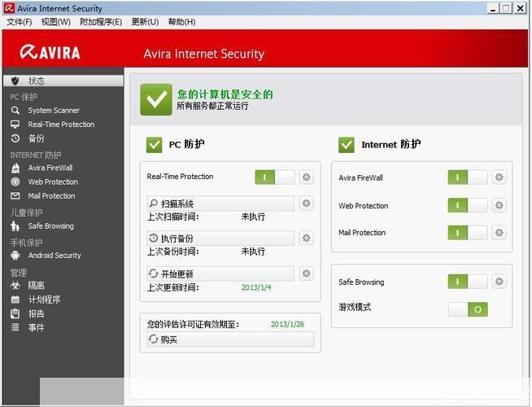Click the 购买 purchase button
The width and height of the screenshot is (532, 407).
point(230,339)
